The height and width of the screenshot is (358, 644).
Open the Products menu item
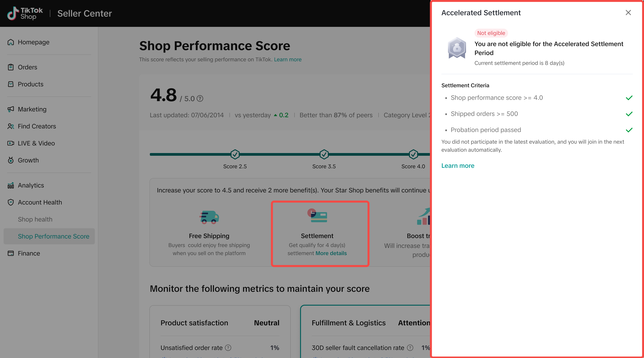click(30, 84)
